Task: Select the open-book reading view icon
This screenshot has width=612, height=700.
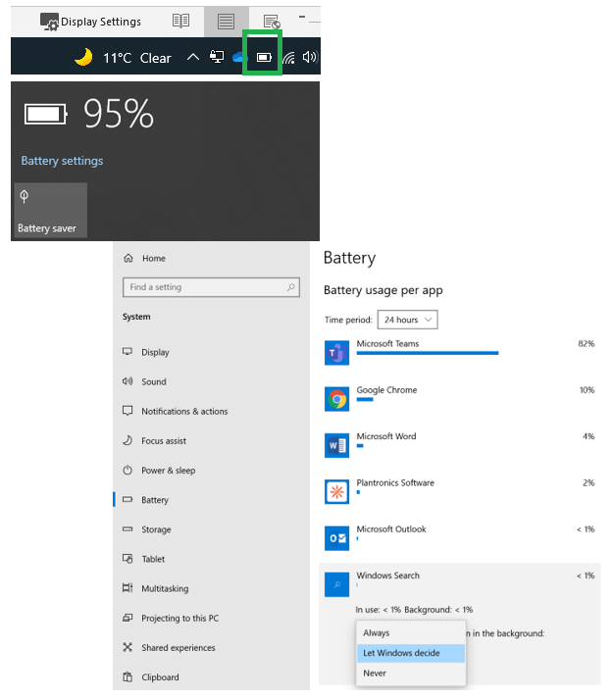Action: (180, 21)
